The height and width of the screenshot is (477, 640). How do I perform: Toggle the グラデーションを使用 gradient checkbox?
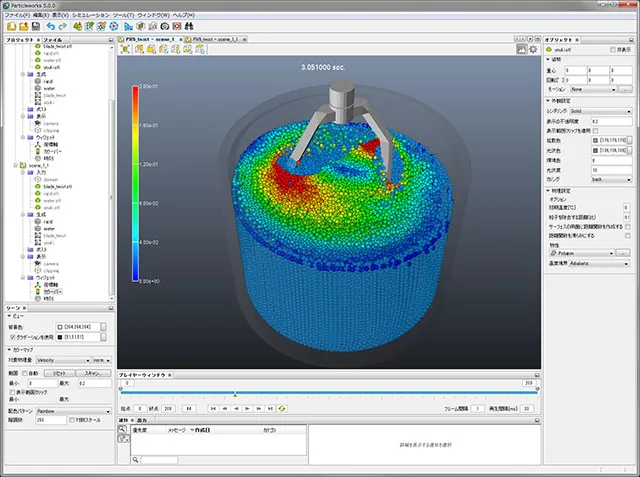click(12, 337)
